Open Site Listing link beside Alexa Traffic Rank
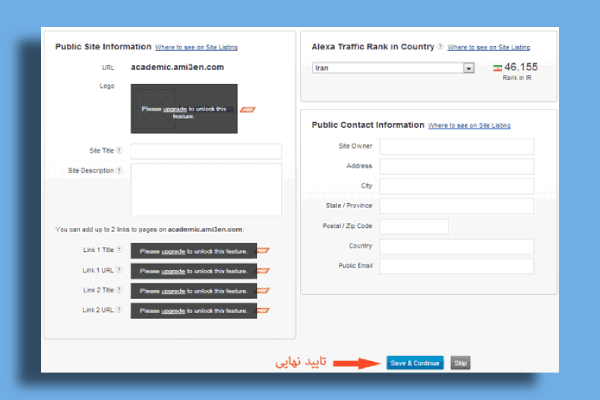This screenshot has height=400, width=600. [489, 47]
